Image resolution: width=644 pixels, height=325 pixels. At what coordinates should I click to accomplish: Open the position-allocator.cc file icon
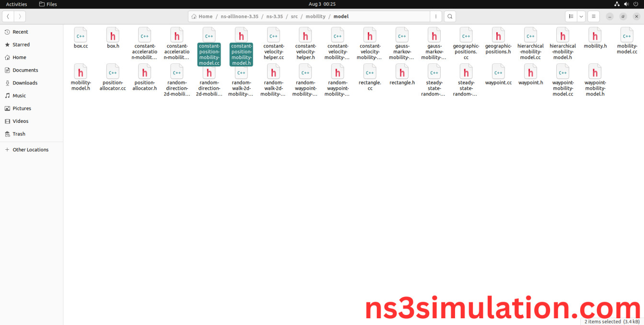113,73
